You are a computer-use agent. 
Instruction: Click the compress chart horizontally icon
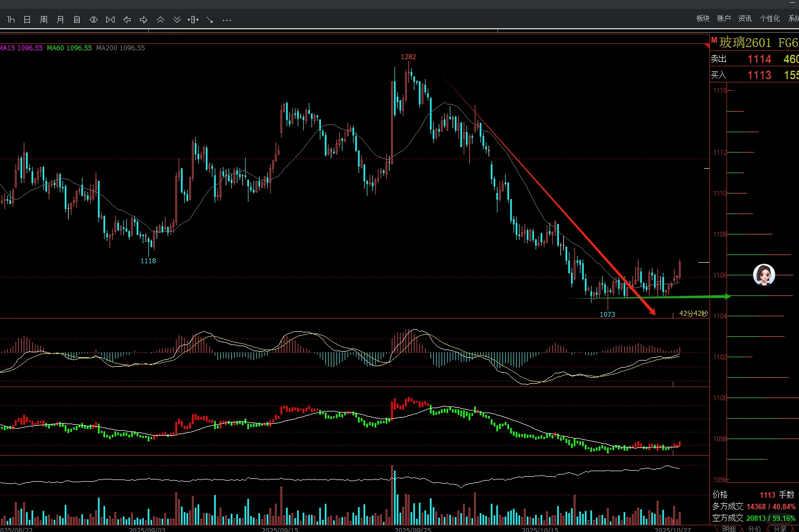[110, 20]
